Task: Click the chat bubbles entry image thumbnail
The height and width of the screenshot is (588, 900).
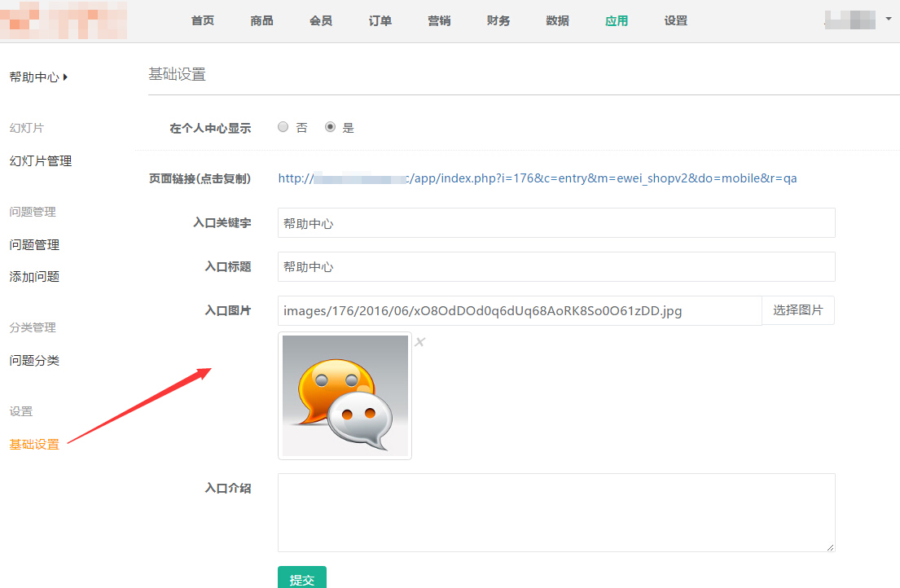Action: [345, 396]
